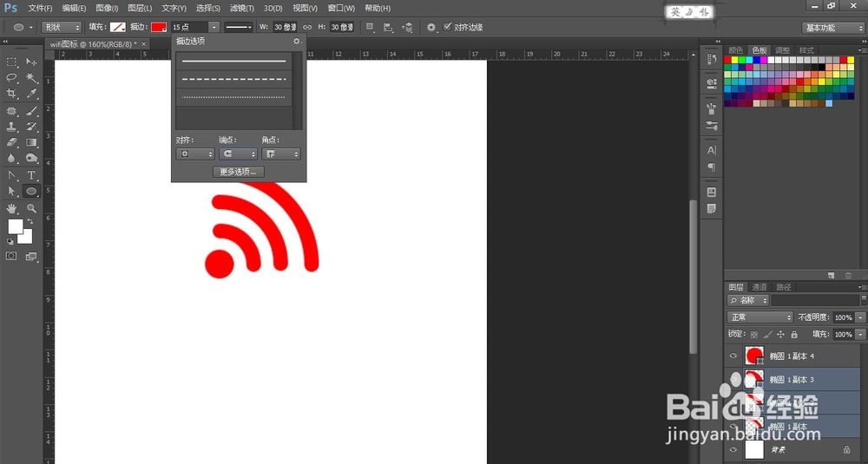Open stroke 角点 corners dropdown
The image size is (868, 464).
(x=280, y=154)
